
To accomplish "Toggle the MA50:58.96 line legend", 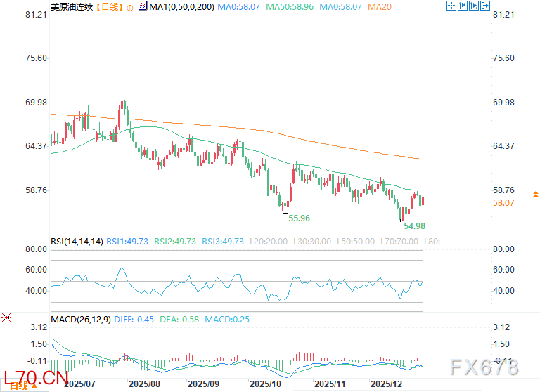I will 285,7.
